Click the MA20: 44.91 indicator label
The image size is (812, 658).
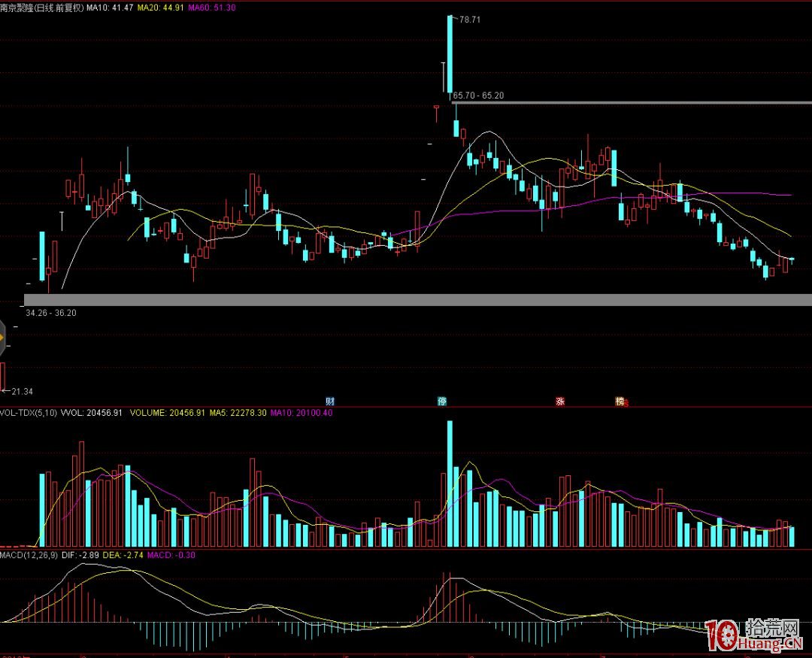point(161,8)
